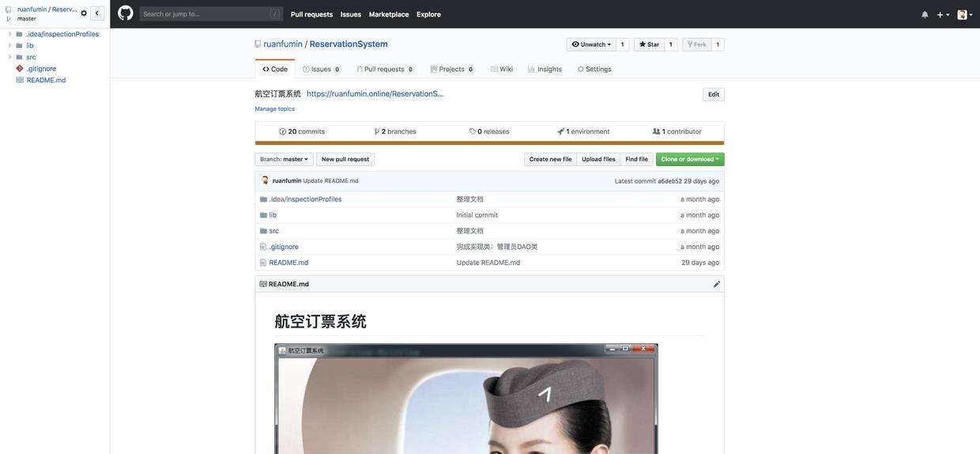Open Explore in top navigation
This screenshot has width=980, height=454.
[429, 14]
